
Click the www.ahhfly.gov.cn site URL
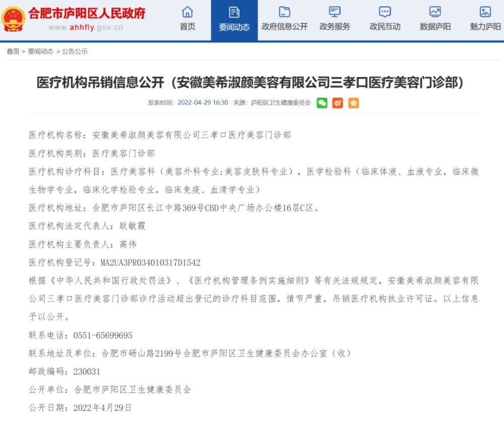click(86, 27)
